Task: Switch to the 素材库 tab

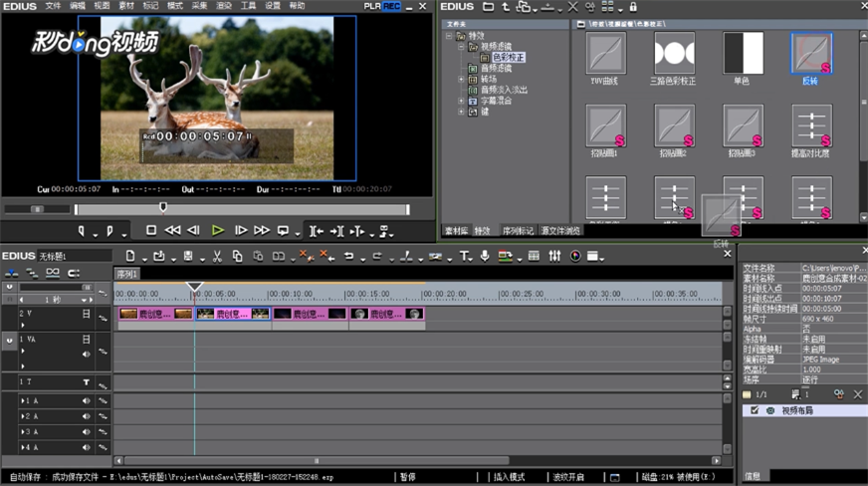Action: coord(456,231)
